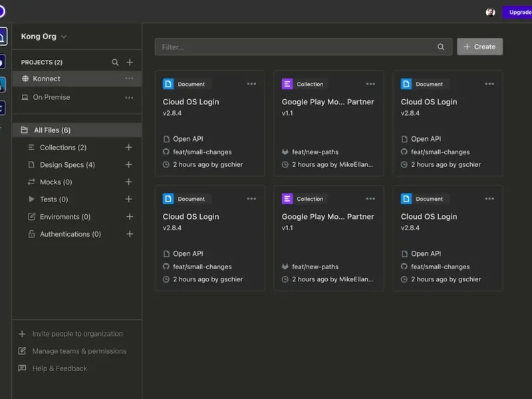Click the Create button
Image resolution: width=532 pixels, height=399 pixels.
tap(479, 47)
